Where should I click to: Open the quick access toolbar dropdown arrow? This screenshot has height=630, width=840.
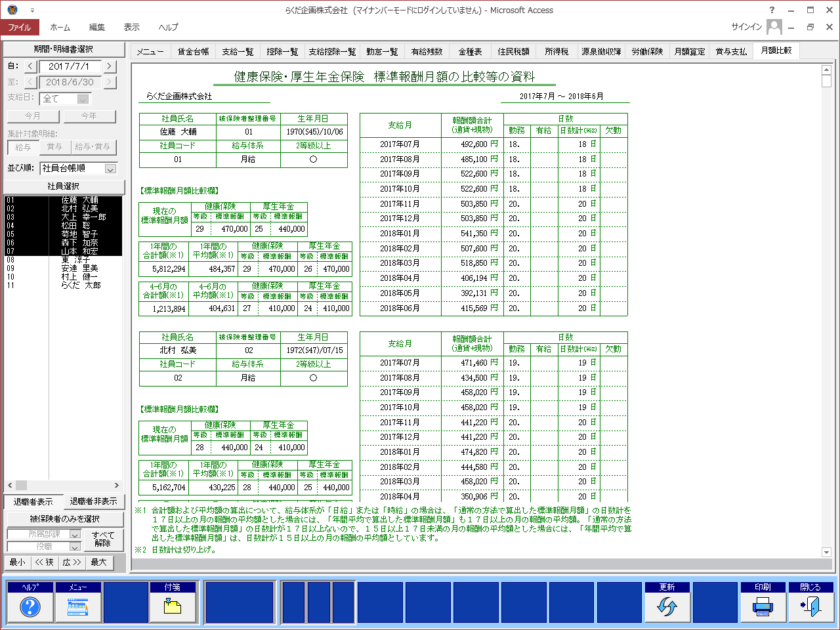coord(32,10)
